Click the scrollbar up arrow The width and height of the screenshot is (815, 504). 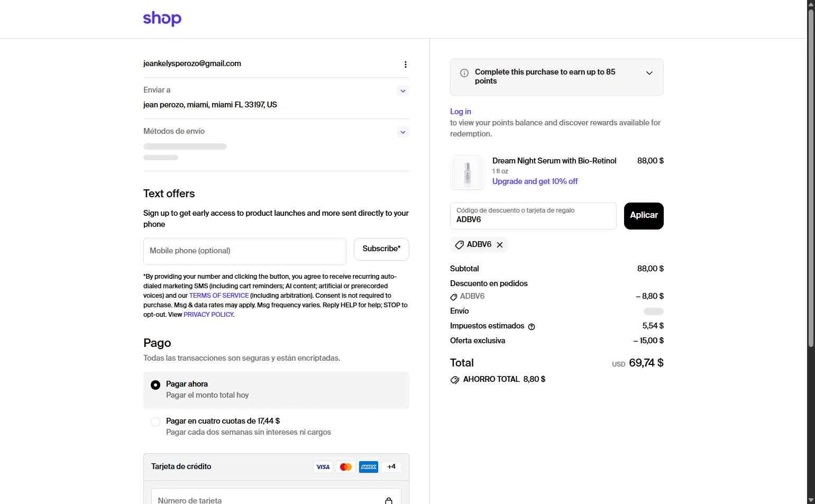tap(811, 4)
